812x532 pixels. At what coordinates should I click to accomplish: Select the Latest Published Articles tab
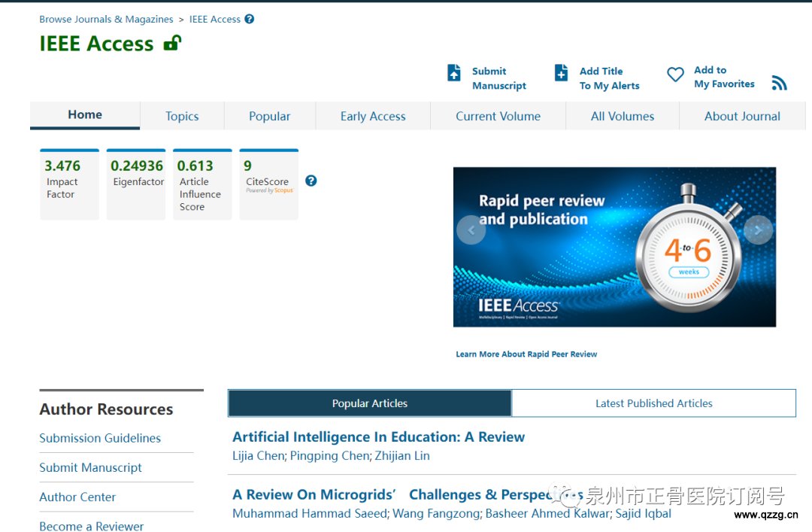pos(653,403)
